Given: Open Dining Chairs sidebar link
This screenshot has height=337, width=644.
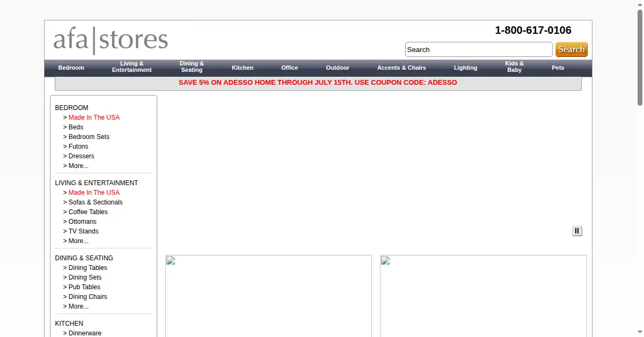Looking at the screenshot, I should (87, 297).
